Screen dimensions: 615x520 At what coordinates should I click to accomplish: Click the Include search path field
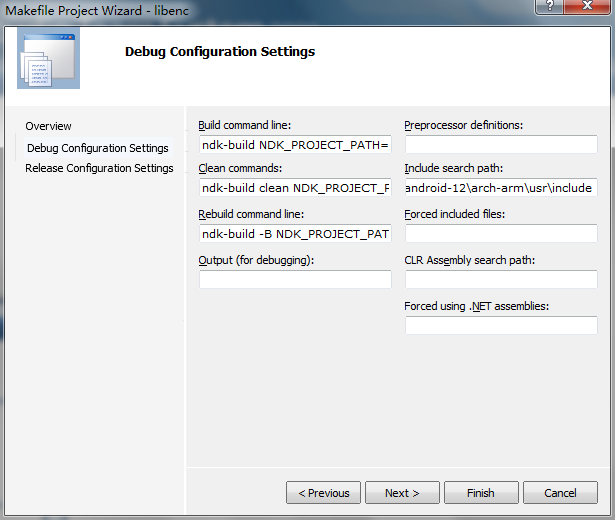point(500,188)
